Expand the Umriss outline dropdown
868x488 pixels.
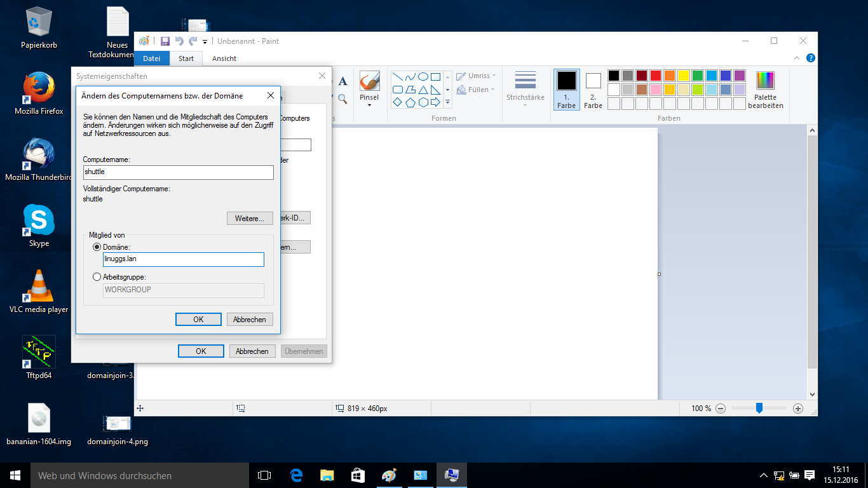point(475,76)
